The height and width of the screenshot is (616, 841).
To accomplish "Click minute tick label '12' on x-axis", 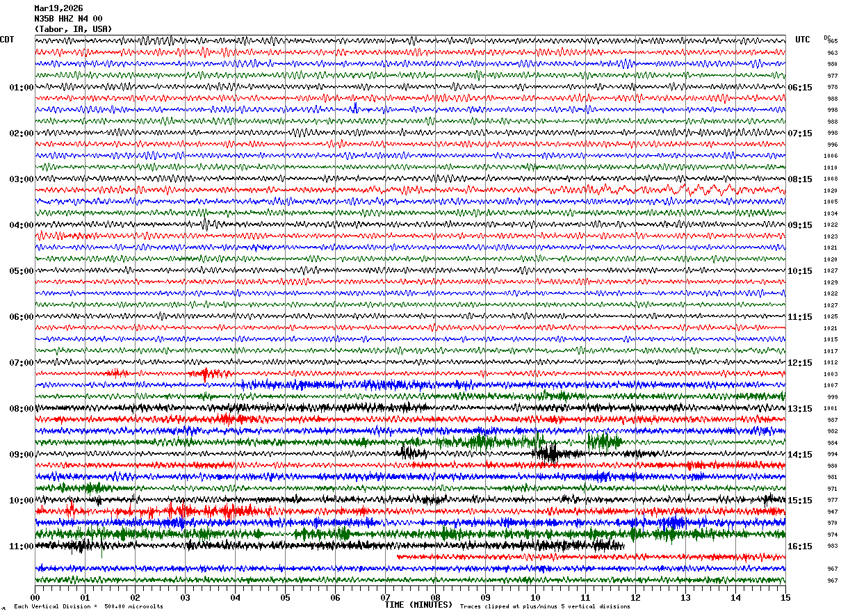I will coord(635,597).
